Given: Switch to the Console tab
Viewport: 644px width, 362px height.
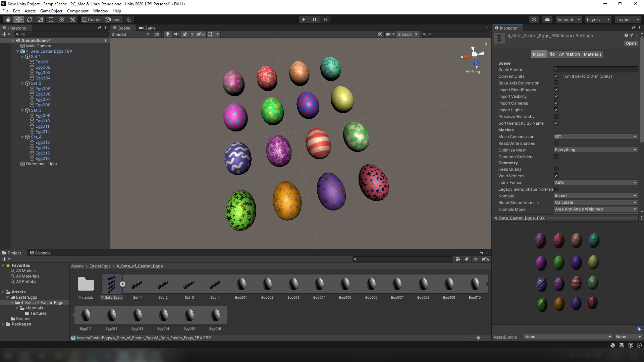Looking at the screenshot, I should pyautogui.click(x=40, y=253).
